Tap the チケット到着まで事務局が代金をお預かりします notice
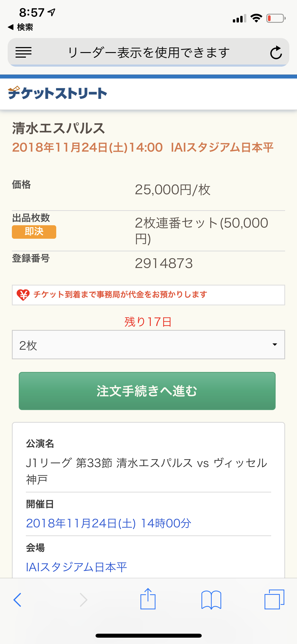The image size is (297, 644). coord(120,295)
